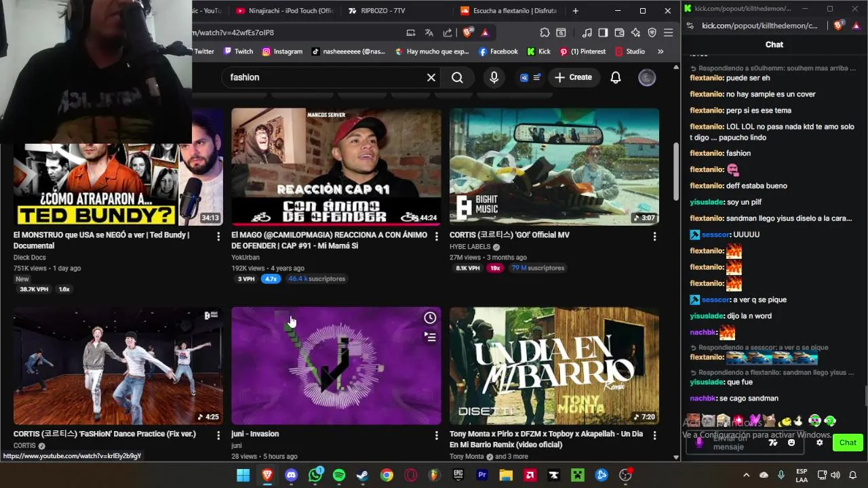Viewport: 868px width, 488px height.
Task: Open the YokUrban channel link
Action: [x=245, y=258]
